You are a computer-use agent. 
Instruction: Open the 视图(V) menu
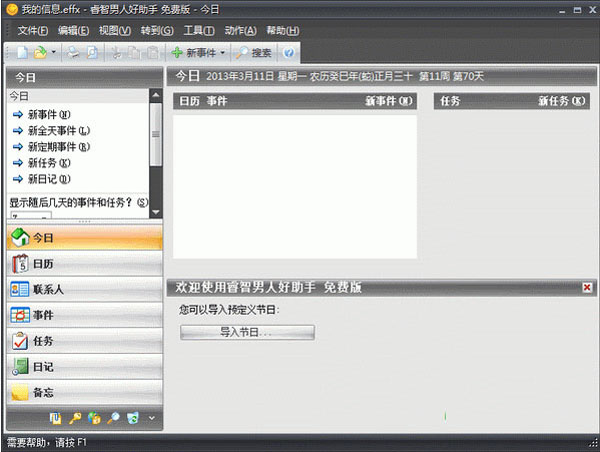115,31
